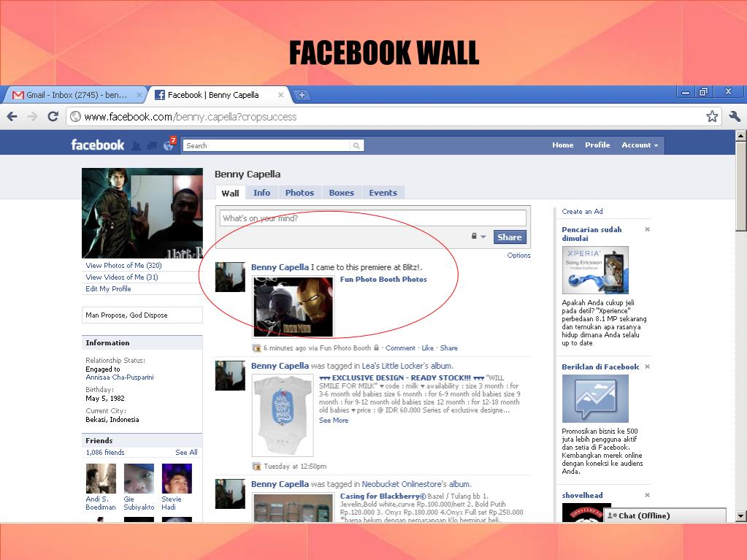Open the Chat (Offline) bar
Viewport: 747px width, 560px height.
665,515
